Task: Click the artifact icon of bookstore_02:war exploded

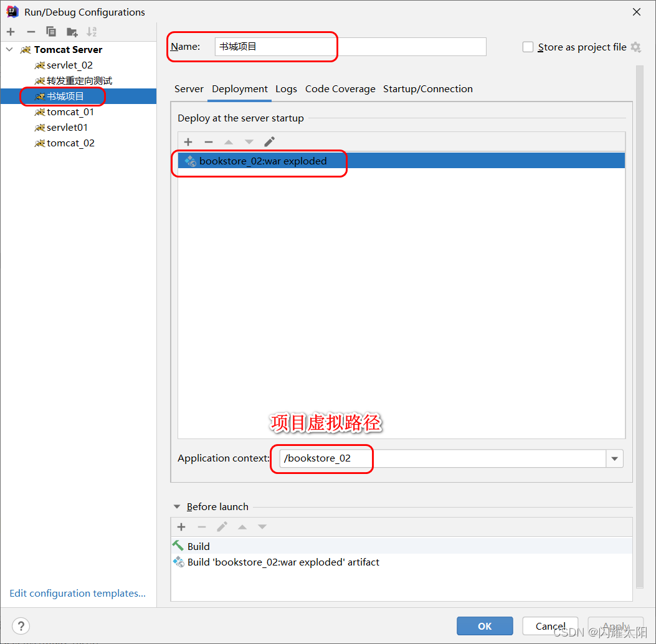Action: [191, 161]
